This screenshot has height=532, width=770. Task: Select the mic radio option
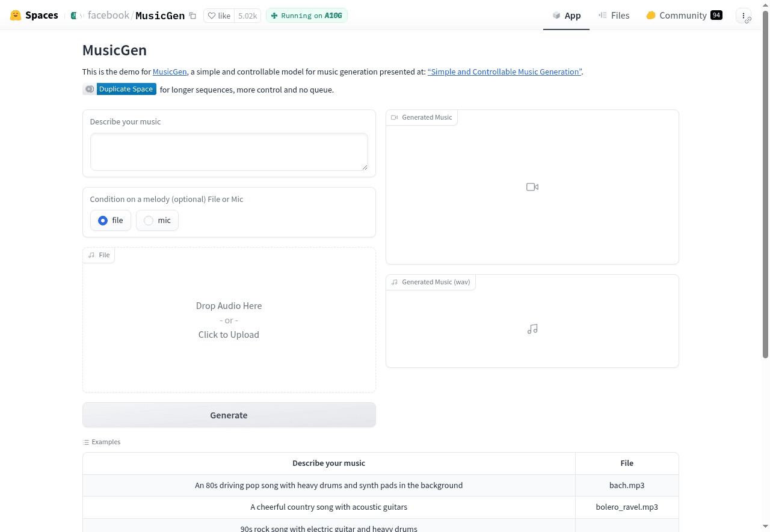coord(149,221)
